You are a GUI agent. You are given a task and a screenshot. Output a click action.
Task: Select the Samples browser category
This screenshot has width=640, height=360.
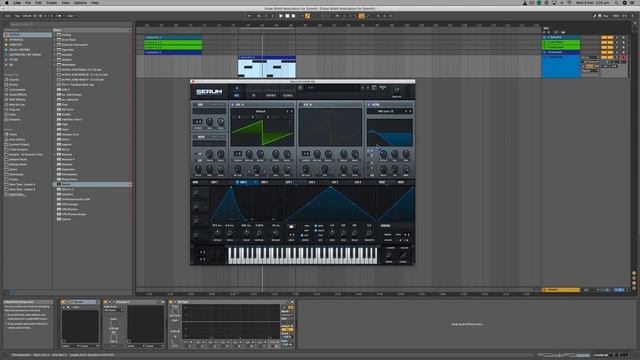(15, 120)
